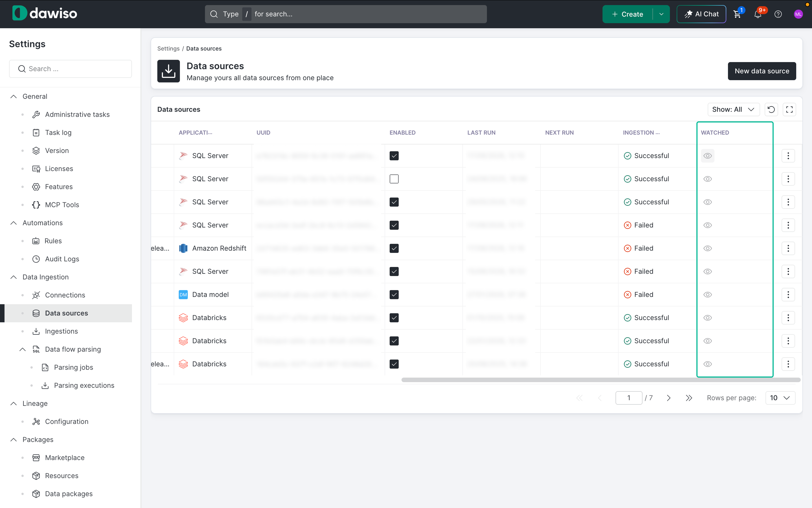Jump to last page arrow
The height and width of the screenshot is (508, 812).
tap(689, 398)
